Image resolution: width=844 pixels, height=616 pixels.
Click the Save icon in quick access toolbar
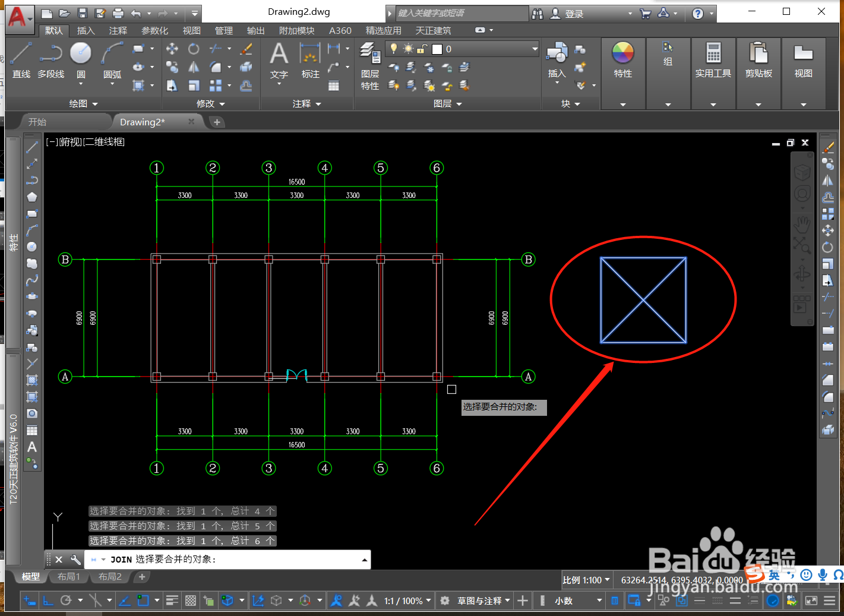click(83, 13)
